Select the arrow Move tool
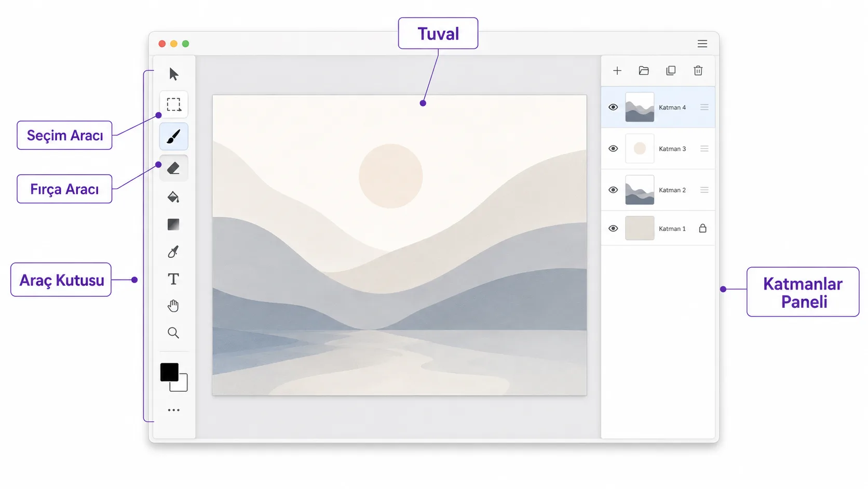Image resolution: width=868 pixels, height=489 pixels. click(x=174, y=74)
